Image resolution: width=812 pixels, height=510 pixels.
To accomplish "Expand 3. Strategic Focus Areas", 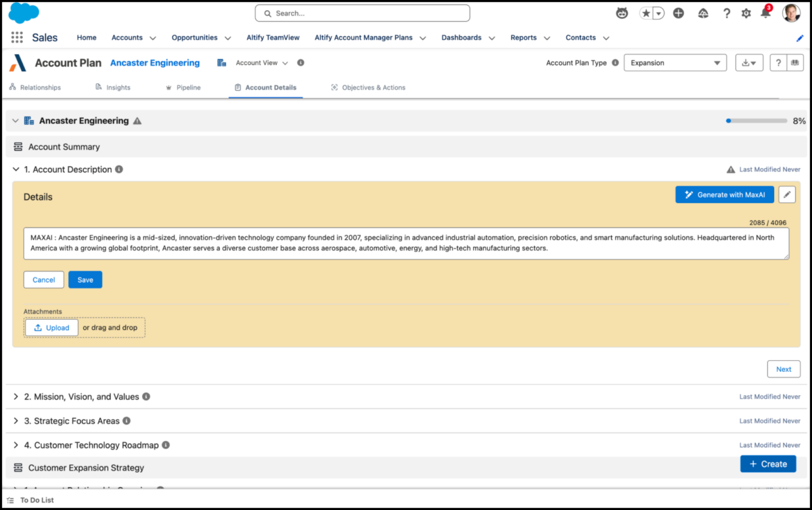I will 16,421.
